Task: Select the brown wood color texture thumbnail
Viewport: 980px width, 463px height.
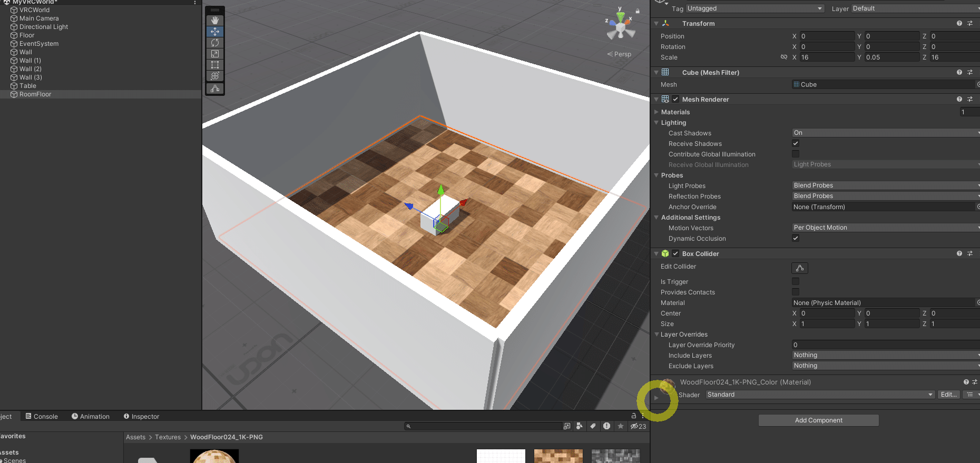Action: tap(558, 456)
